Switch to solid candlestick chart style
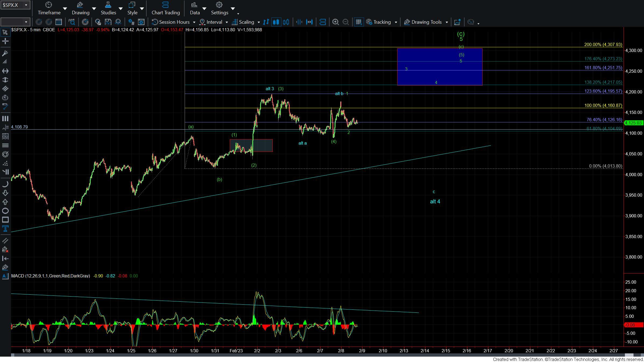The width and height of the screenshot is (644, 362). point(276,22)
